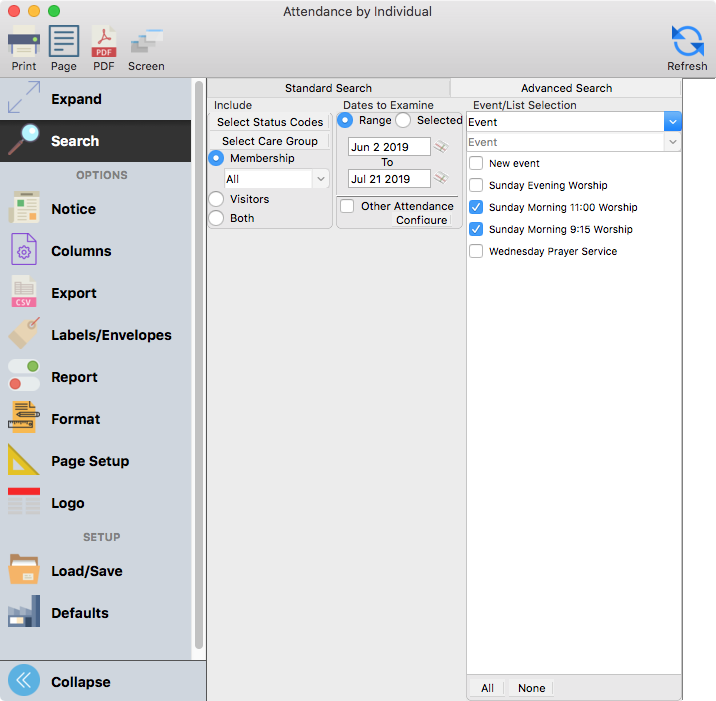Screen dimensions: 716x701
Task: Click the None button below event list
Action: (531, 688)
